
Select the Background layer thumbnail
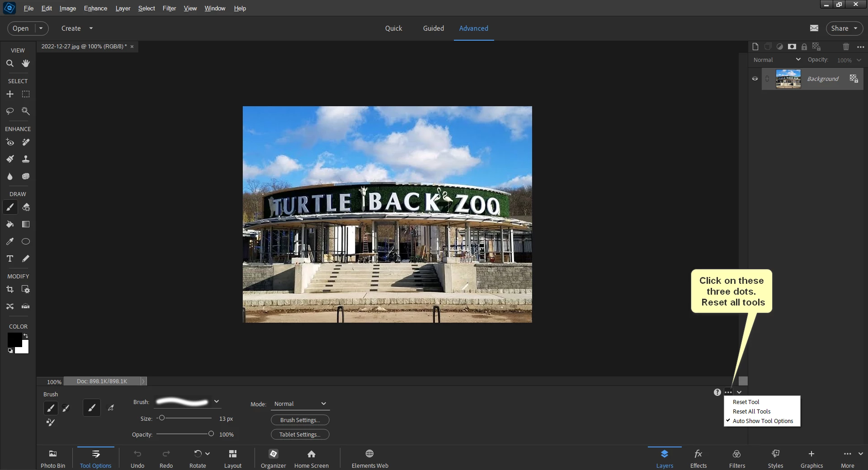coord(788,79)
